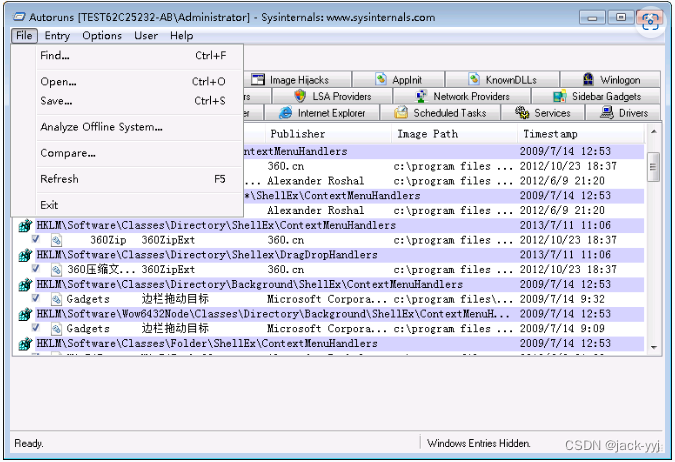Open the User menu

click(146, 35)
